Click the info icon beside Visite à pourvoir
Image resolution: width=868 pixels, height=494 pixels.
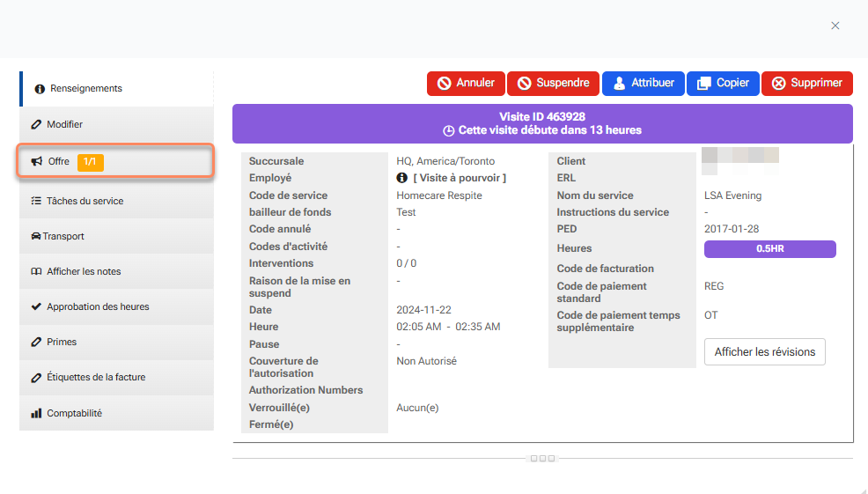coord(402,178)
